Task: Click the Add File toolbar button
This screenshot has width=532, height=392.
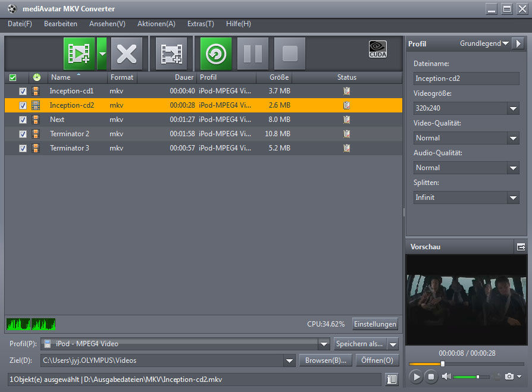Action: pyautogui.click(x=79, y=54)
